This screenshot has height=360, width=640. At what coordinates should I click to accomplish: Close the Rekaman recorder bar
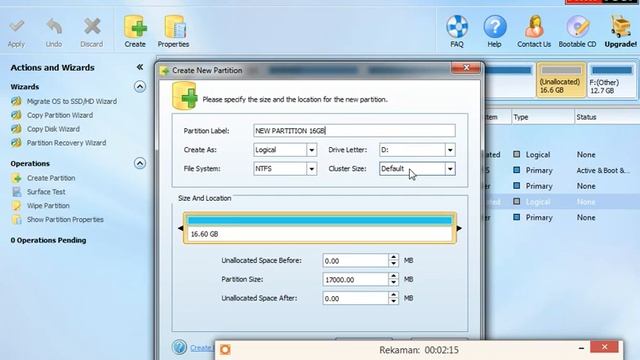604,347
